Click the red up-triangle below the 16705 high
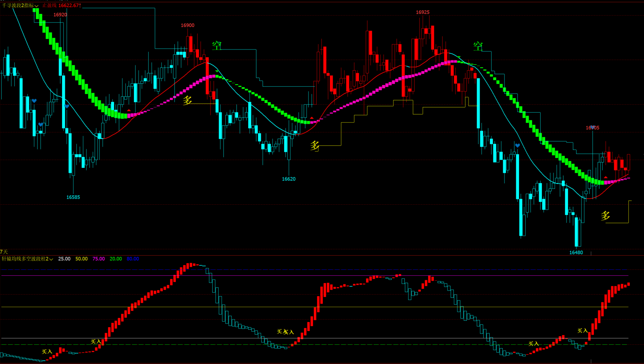Screen dimensions: 644x364 pos(606,177)
